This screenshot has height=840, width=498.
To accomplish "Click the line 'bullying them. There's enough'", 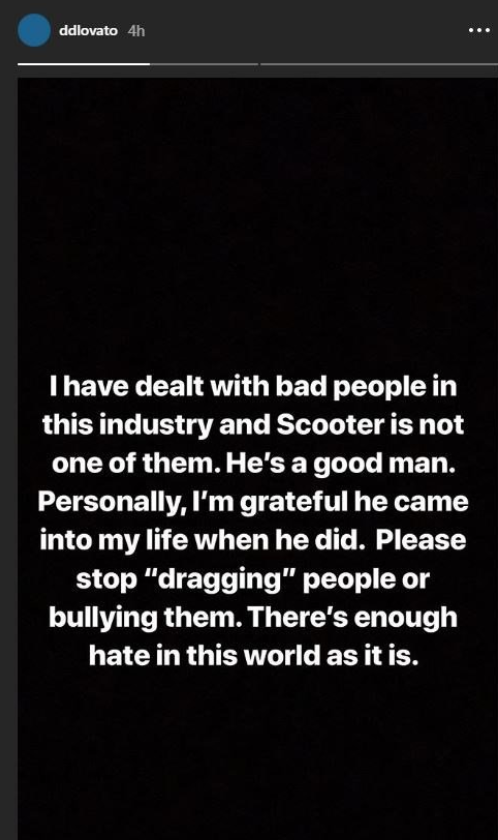I will click(253, 618).
